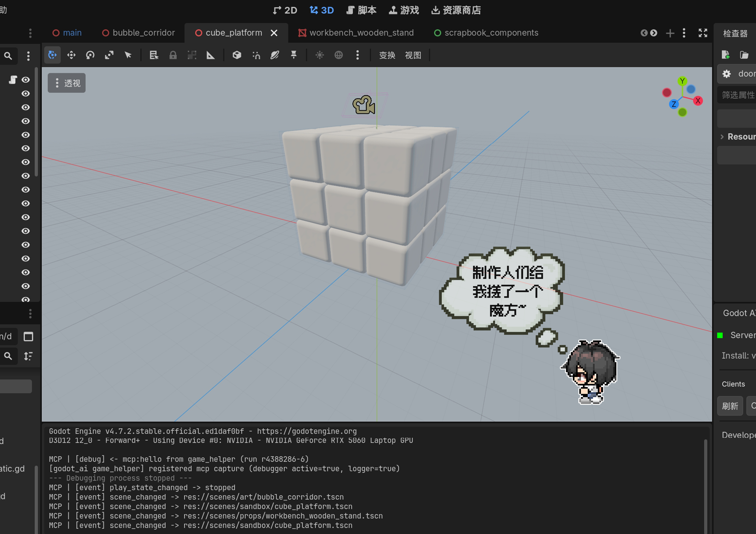Toggle preview environment globe icon

pos(339,55)
